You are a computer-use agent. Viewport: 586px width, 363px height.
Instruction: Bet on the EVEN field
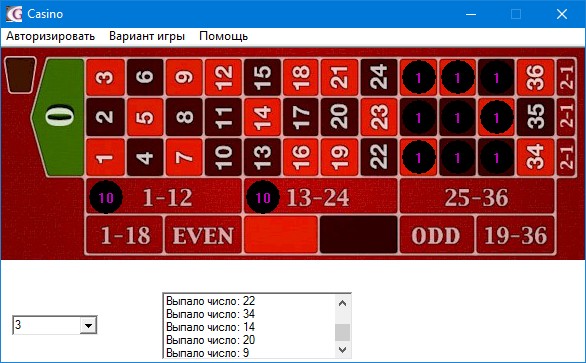point(203,235)
